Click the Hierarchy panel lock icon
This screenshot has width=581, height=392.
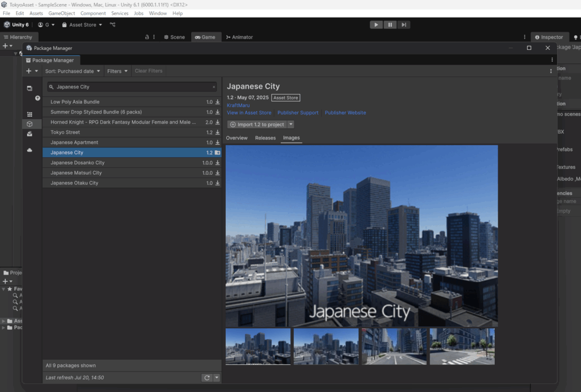tap(147, 37)
